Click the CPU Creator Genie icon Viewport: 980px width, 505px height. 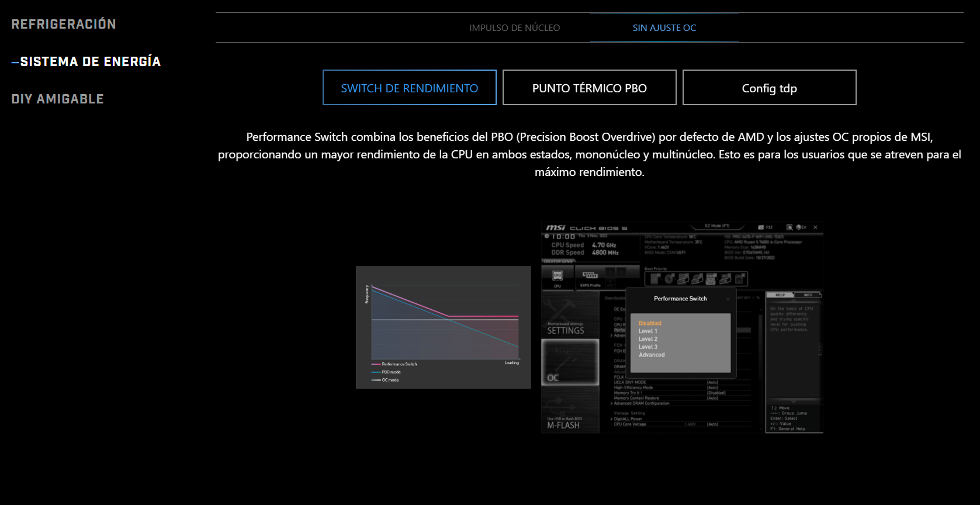557,276
